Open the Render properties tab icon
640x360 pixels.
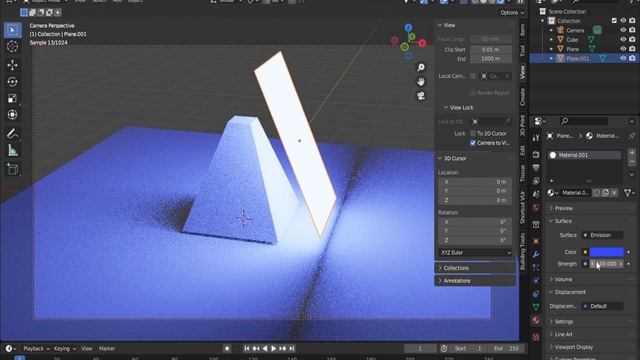click(536, 155)
